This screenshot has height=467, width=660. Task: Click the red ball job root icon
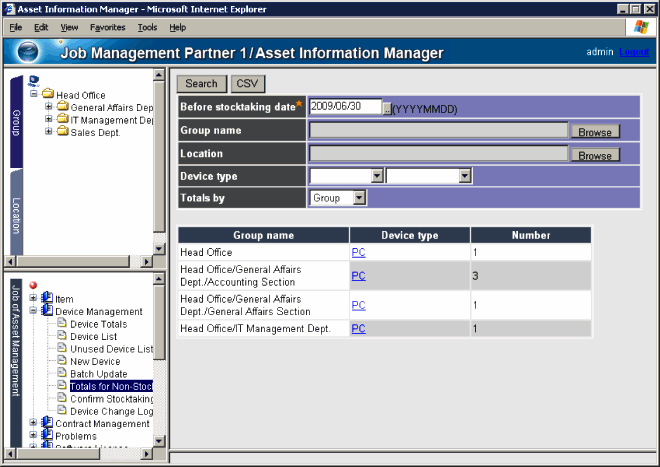coord(34,285)
